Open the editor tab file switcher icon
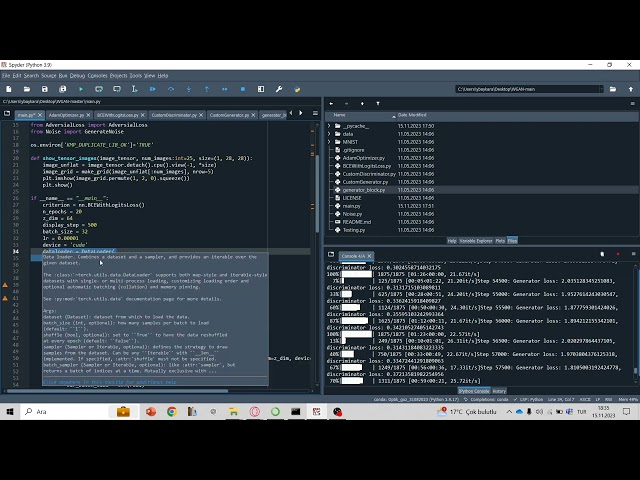 pyautogui.click(x=7, y=113)
